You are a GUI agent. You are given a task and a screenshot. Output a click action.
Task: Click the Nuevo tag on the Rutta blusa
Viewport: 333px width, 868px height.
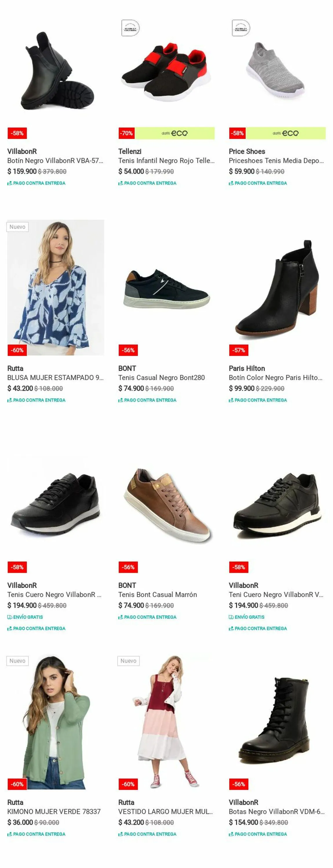pyautogui.click(x=18, y=227)
